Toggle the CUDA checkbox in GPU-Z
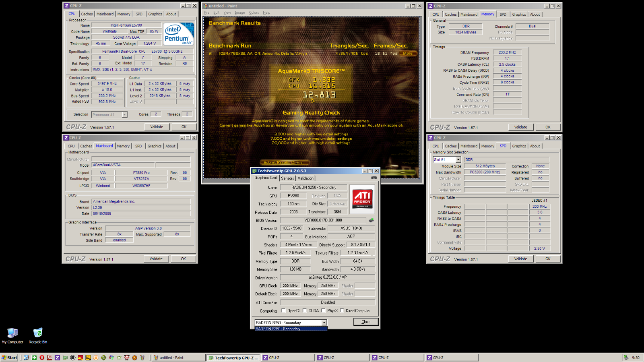Viewport: 644px width, 362px height. click(305, 310)
